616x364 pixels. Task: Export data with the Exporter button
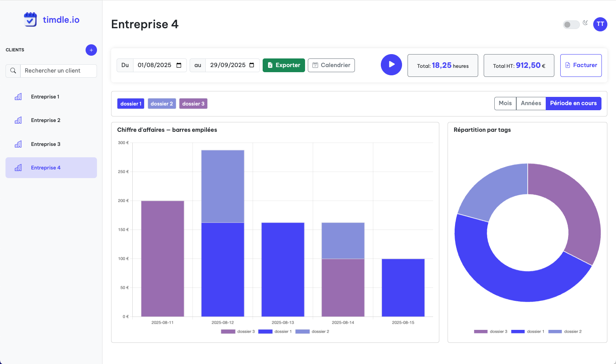coord(283,65)
